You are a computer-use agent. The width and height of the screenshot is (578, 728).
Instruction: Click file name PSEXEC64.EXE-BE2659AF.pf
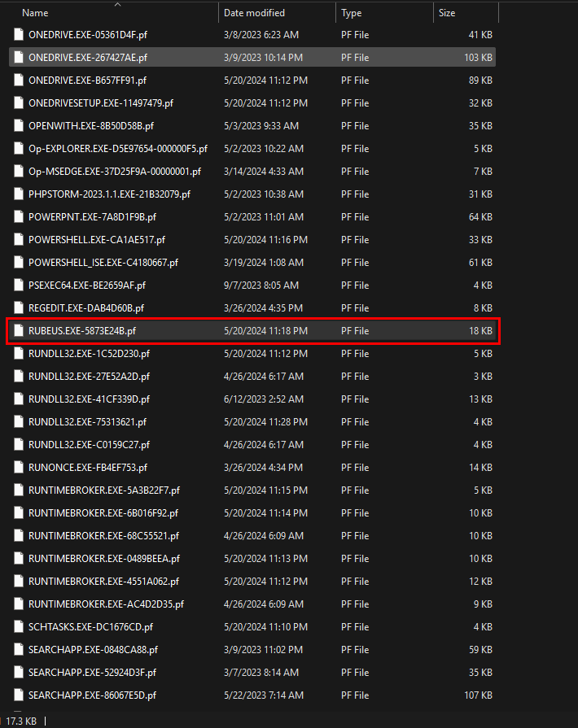[87, 285]
